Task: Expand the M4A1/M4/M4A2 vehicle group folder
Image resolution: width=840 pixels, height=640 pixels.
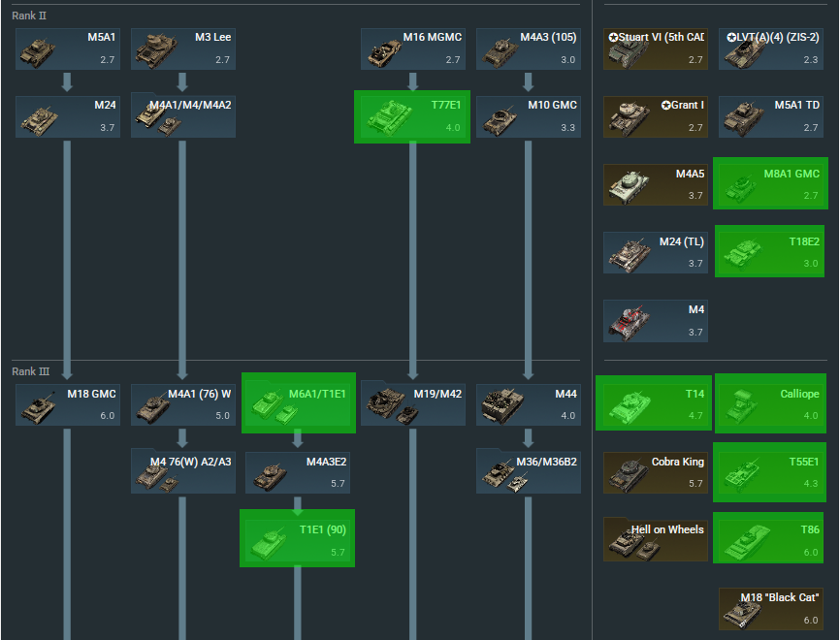Action: 183,115
